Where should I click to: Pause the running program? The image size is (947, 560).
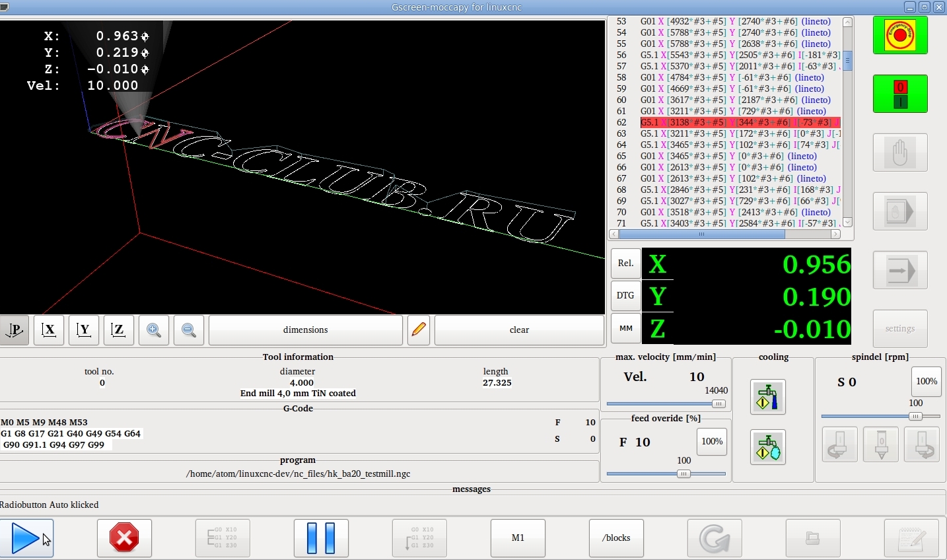(x=321, y=538)
